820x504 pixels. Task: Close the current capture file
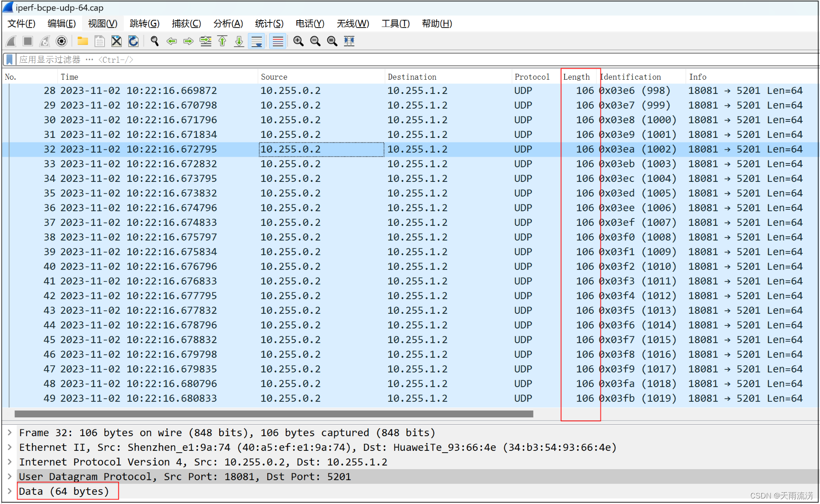pos(116,41)
